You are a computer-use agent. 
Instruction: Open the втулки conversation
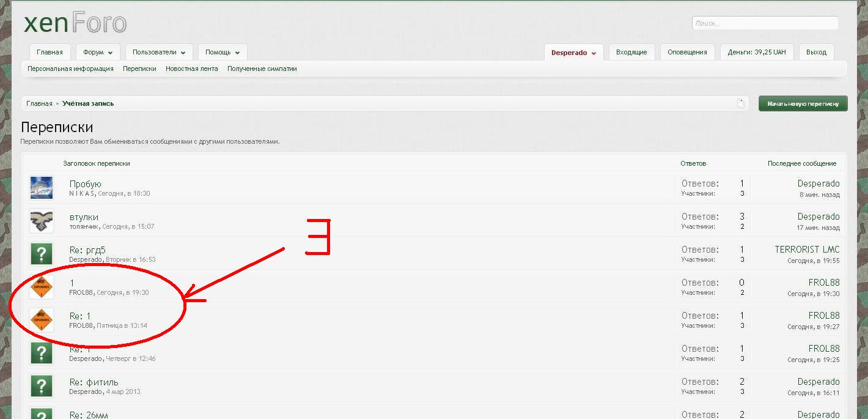pyautogui.click(x=84, y=217)
